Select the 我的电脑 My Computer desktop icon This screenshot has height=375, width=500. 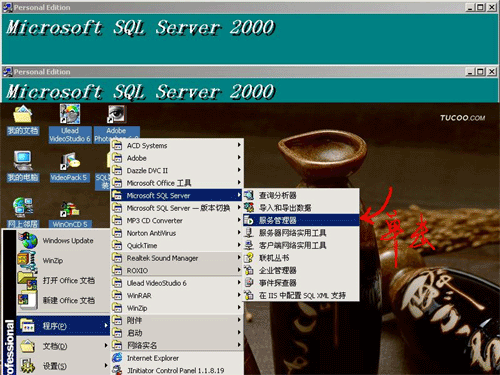(x=23, y=166)
